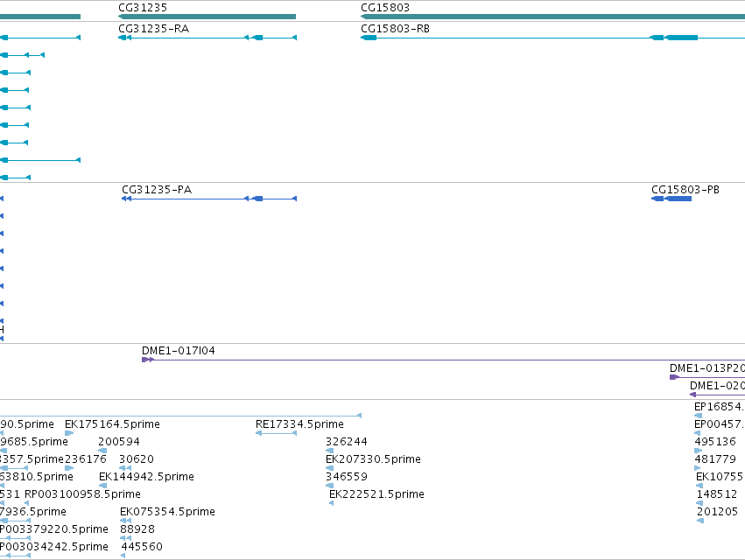Click the 346559 EST label
The width and height of the screenshot is (745, 560).
[x=347, y=477]
